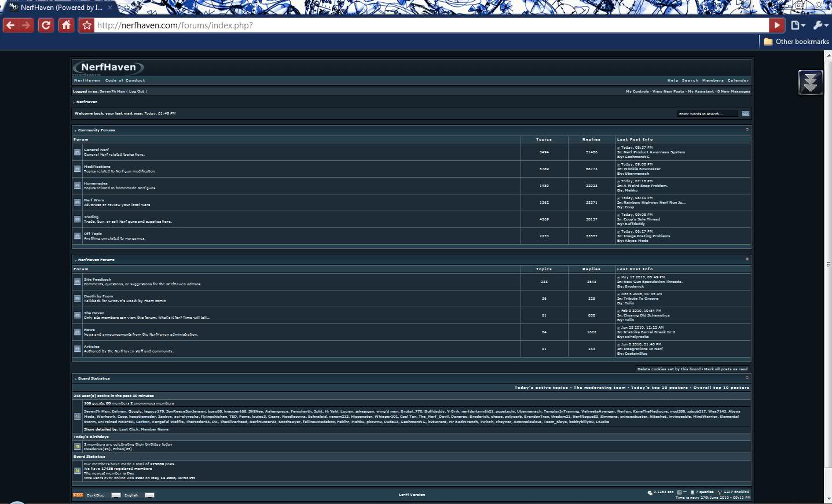Open the wrench settings menu
Image resolution: width=832 pixels, height=504 pixels.
tap(820, 25)
